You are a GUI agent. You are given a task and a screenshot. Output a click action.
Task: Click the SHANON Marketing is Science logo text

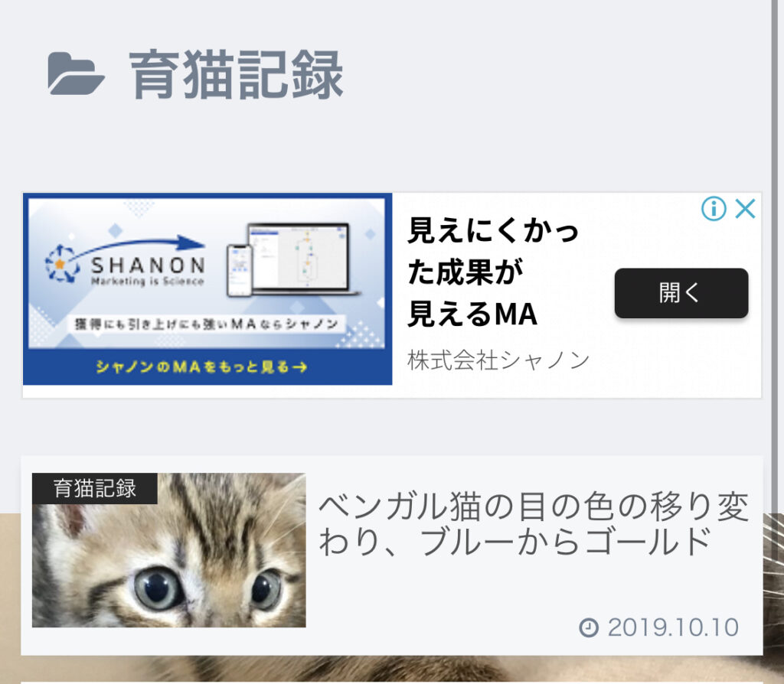148,272
